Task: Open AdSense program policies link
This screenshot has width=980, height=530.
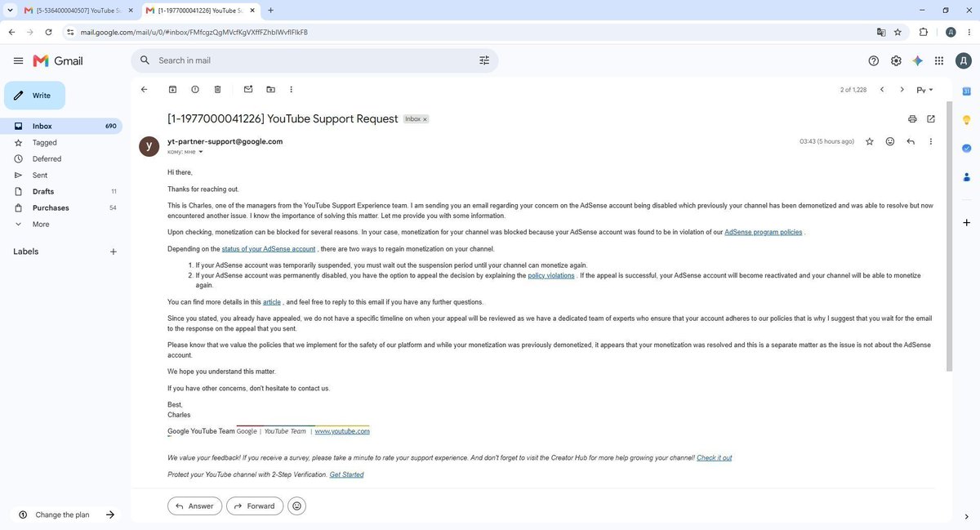Action: (x=764, y=232)
